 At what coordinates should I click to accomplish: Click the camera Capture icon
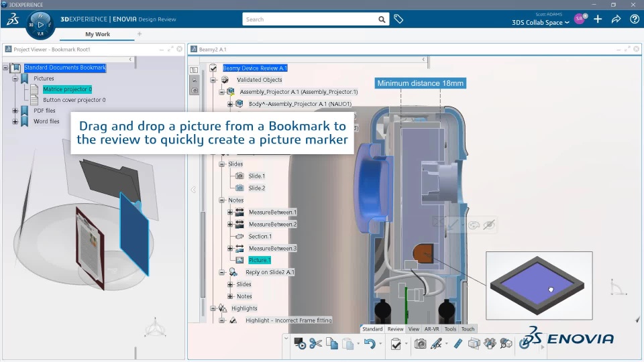[420, 344]
